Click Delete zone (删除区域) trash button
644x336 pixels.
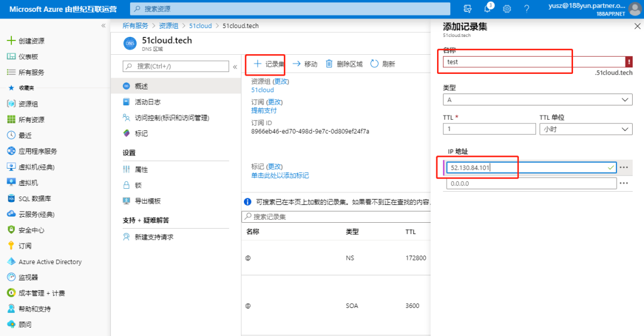coord(344,64)
